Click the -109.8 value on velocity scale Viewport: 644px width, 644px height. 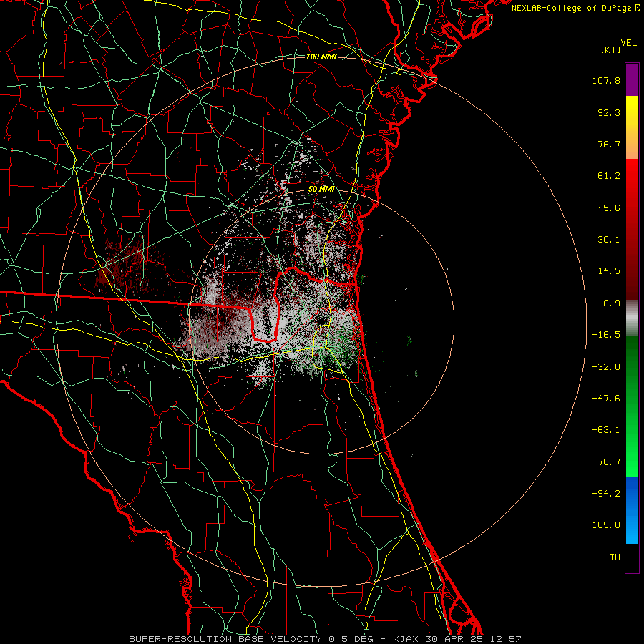click(604, 525)
